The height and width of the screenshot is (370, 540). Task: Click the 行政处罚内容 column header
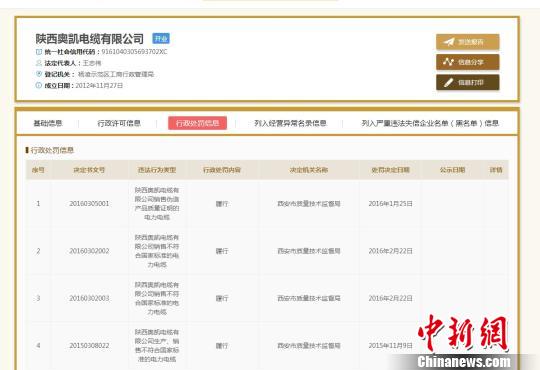[222, 170]
